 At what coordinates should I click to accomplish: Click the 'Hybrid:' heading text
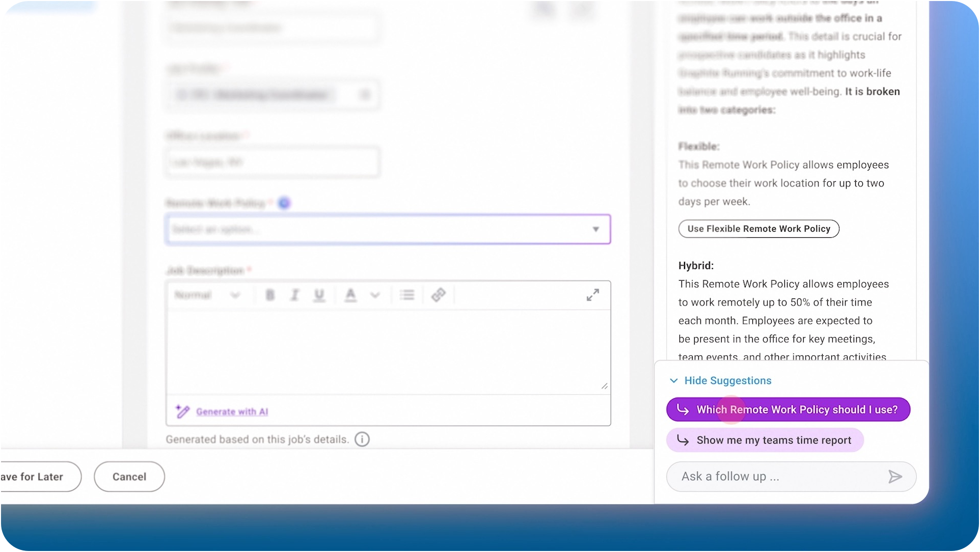696,265
